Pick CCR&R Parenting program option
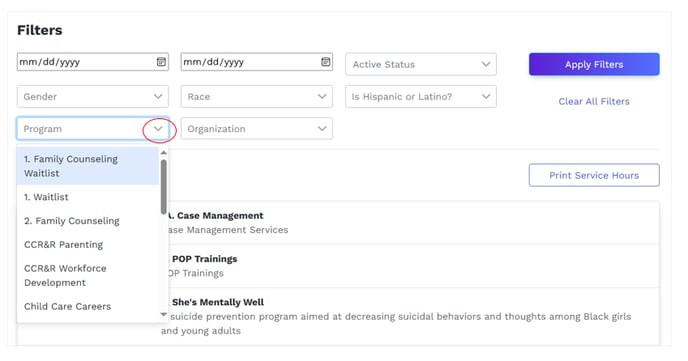This screenshot has height=361, width=688. coord(88,244)
